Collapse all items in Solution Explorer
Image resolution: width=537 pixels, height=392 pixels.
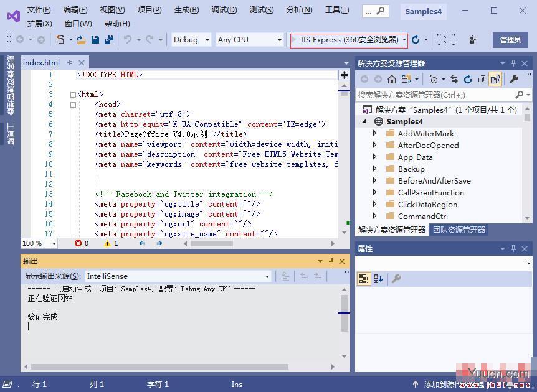482,80
